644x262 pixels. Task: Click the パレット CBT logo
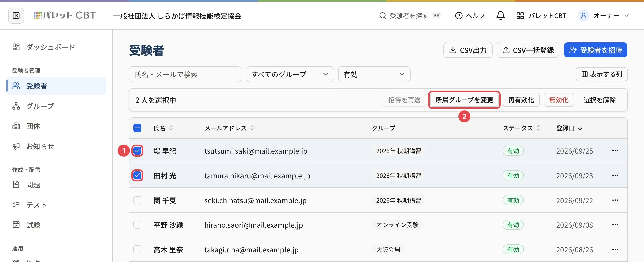(65, 16)
